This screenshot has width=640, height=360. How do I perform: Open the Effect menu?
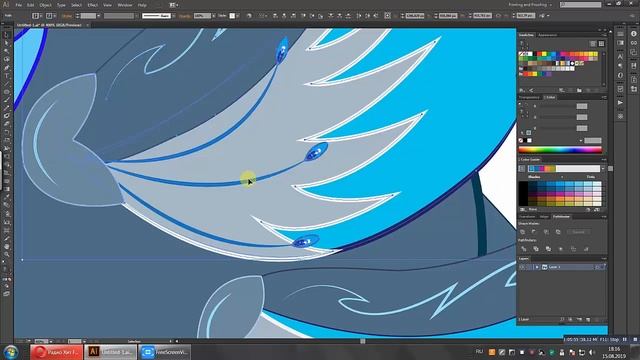(93, 5)
